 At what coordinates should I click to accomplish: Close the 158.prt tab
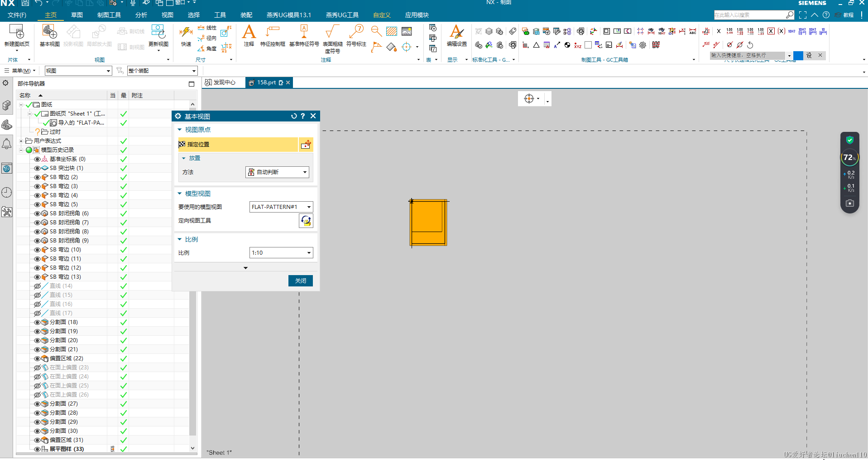pos(288,82)
